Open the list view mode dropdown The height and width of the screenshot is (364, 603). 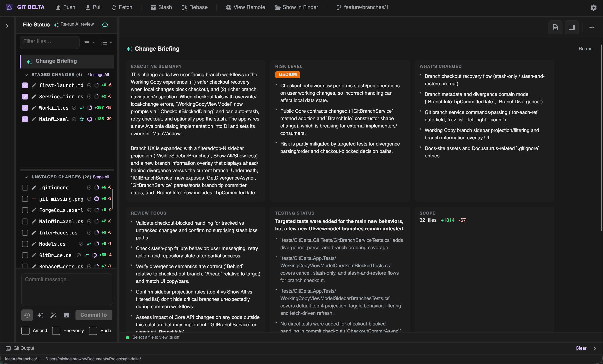pos(106,43)
